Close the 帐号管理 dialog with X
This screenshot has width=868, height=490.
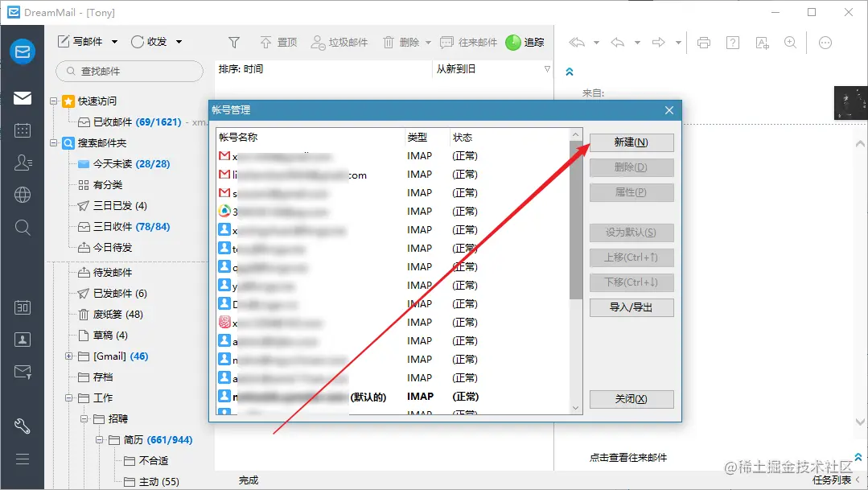(668, 110)
